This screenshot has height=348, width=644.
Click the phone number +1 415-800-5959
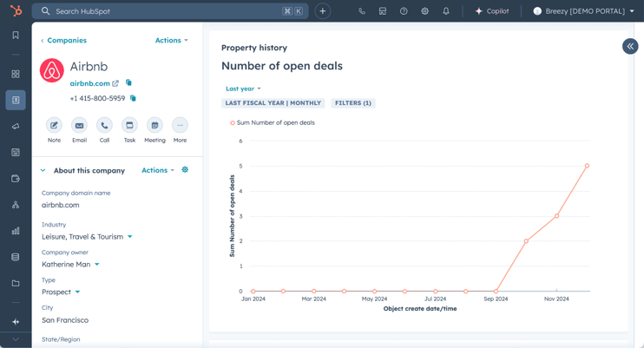97,99
